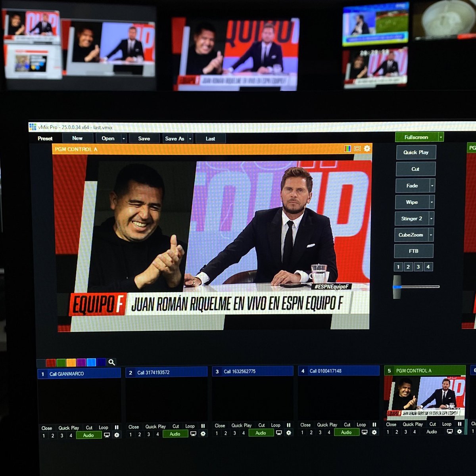476x476 pixels.
Task: Select the purple input color filter swatch
Action: click(81, 362)
